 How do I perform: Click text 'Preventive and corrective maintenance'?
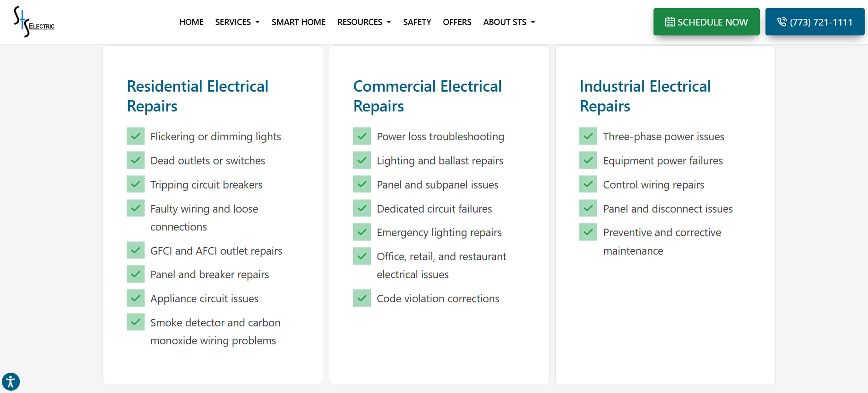coord(662,241)
